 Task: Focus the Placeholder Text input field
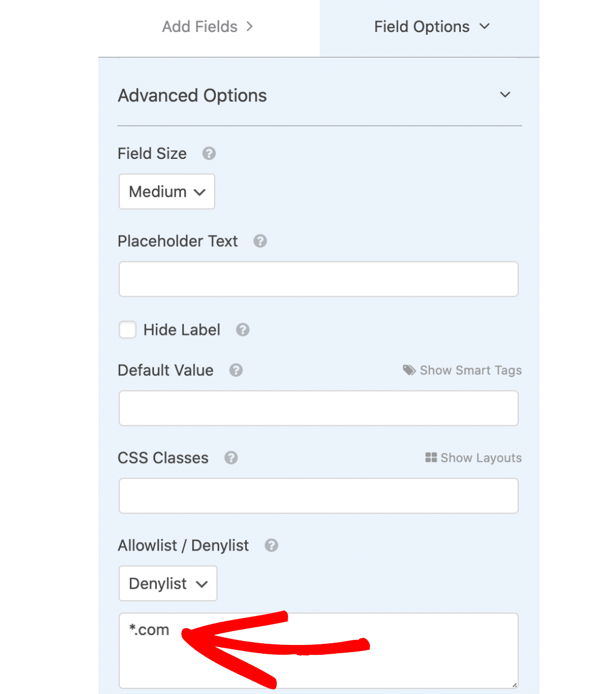tap(318, 279)
